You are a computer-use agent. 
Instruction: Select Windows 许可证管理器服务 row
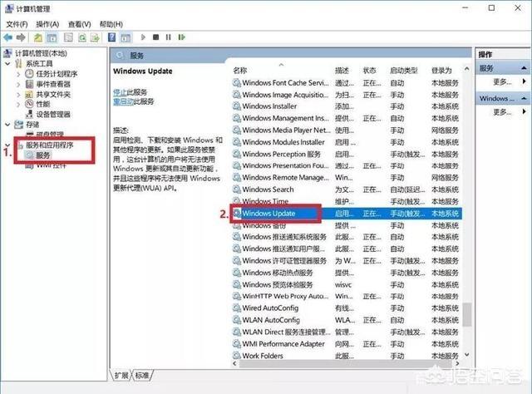tap(346, 261)
